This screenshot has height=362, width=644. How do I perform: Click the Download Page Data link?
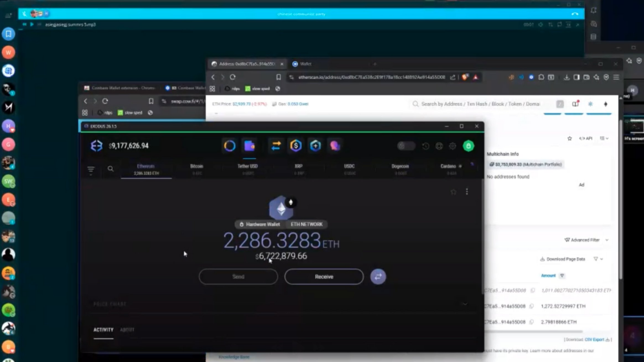point(562,259)
